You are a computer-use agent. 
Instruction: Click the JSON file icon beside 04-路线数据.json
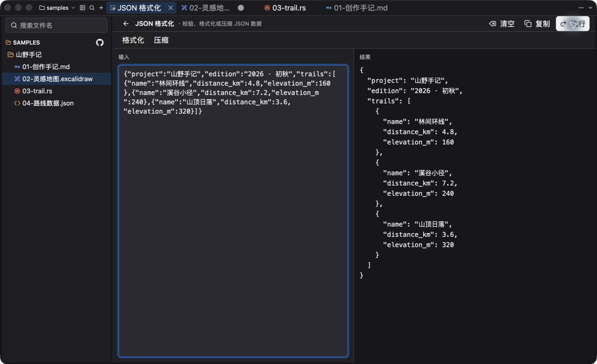point(17,103)
